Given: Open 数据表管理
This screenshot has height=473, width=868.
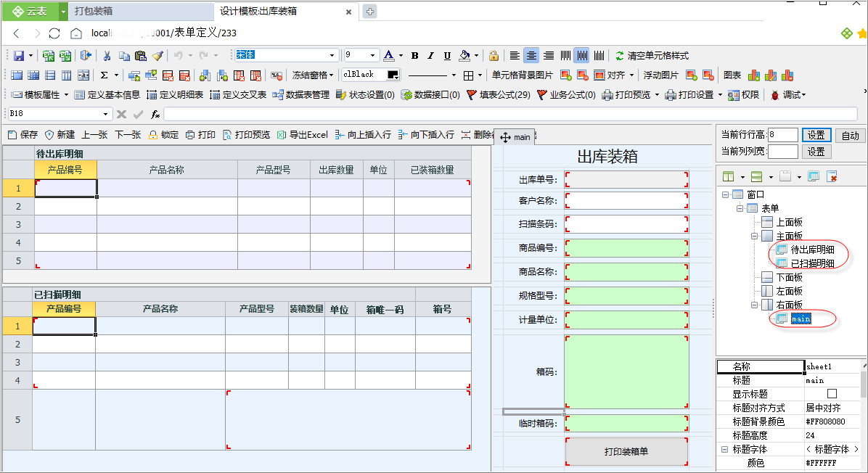Looking at the screenshot, I should (x=301, y=94).
